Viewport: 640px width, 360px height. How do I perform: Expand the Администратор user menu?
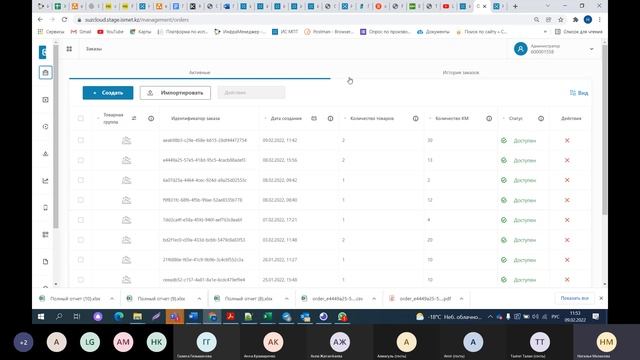coord(591,49)
